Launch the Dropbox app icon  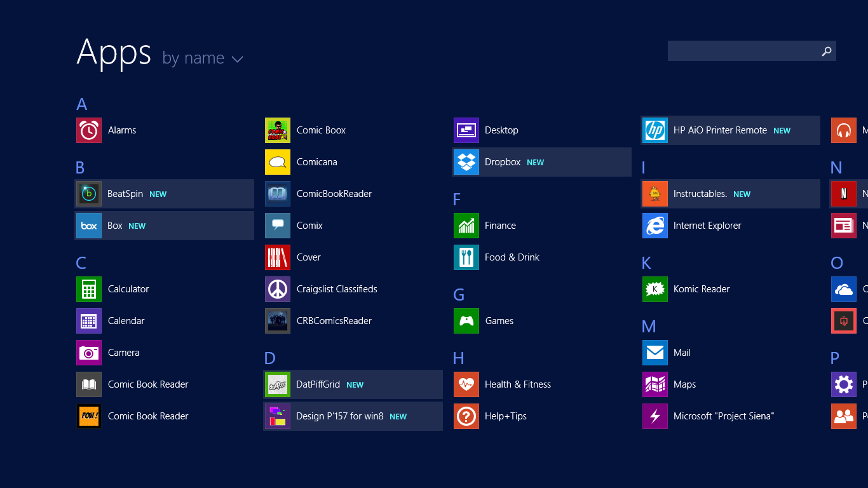click(x=466, y=162)
